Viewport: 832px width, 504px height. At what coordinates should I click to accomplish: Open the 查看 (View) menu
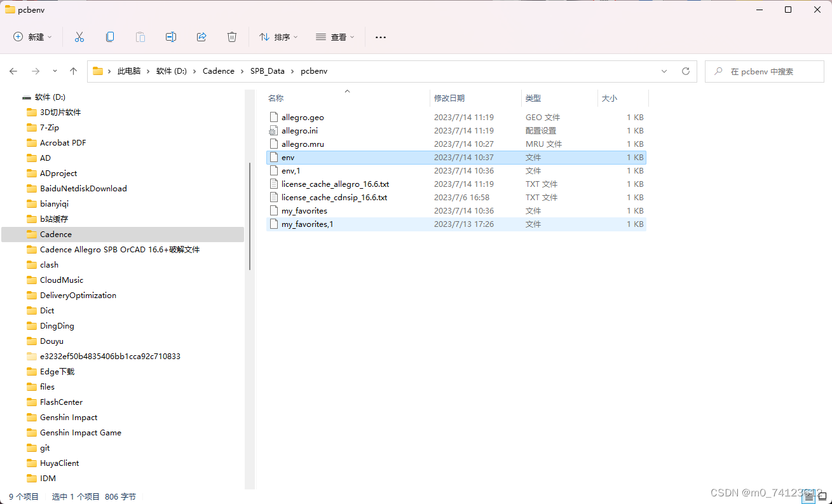[335, 37]
